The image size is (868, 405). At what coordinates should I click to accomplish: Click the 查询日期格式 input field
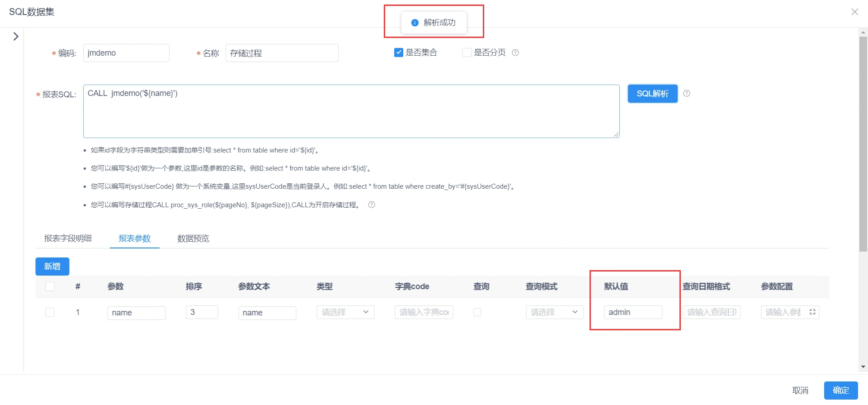pos(712,312)
